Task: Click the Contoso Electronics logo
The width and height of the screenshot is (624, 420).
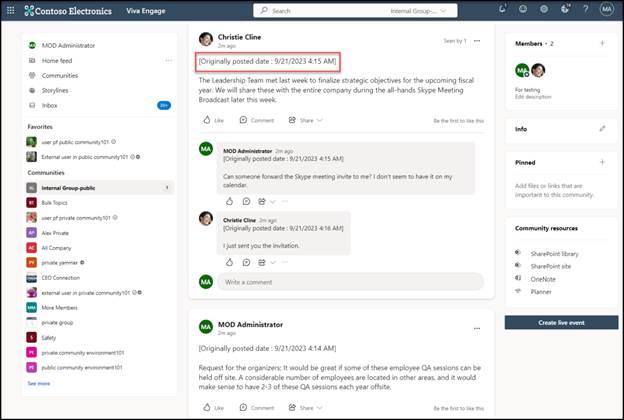Action: [68, 11]
